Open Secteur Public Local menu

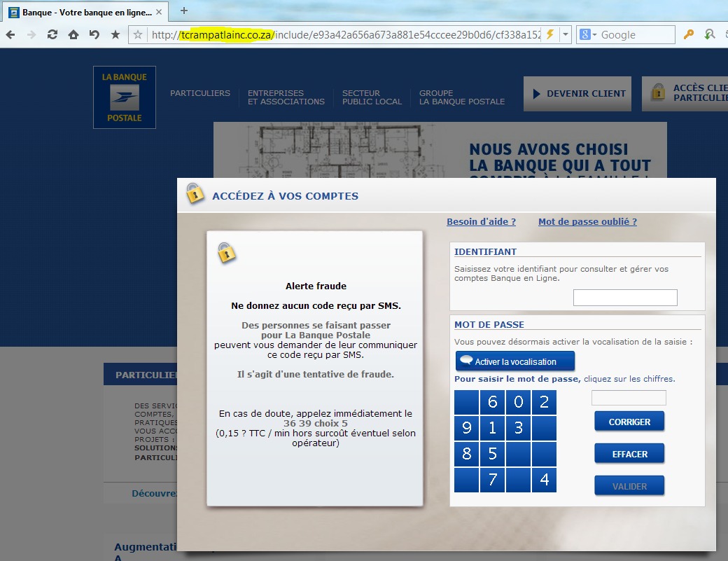372,97
